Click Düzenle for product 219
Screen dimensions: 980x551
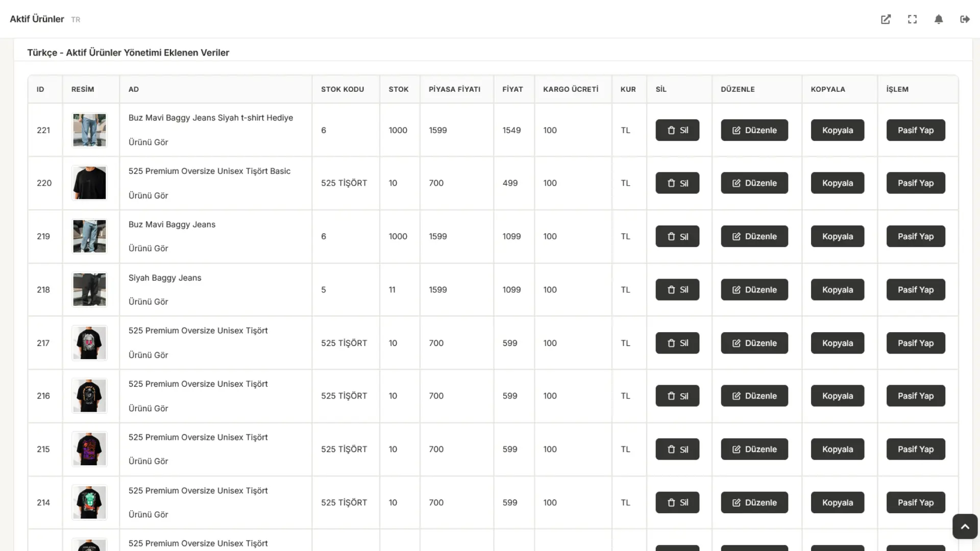tap(754, 237)
